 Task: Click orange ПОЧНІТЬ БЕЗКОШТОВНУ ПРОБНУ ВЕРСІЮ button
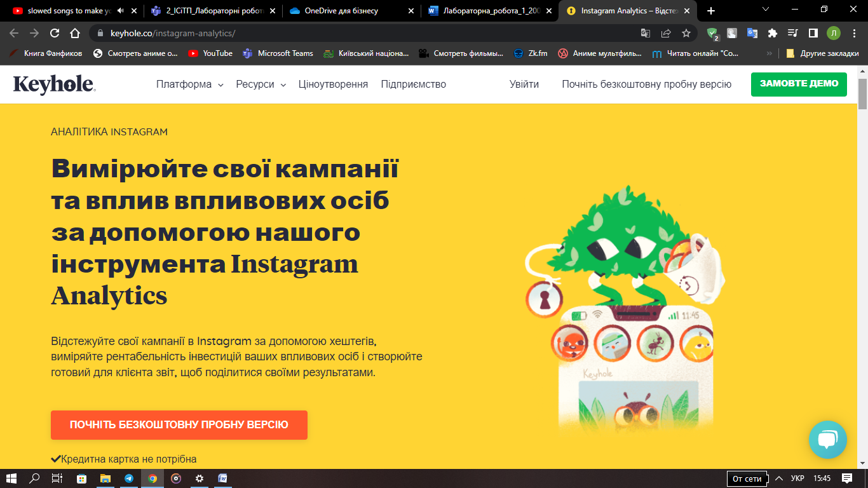179,425
